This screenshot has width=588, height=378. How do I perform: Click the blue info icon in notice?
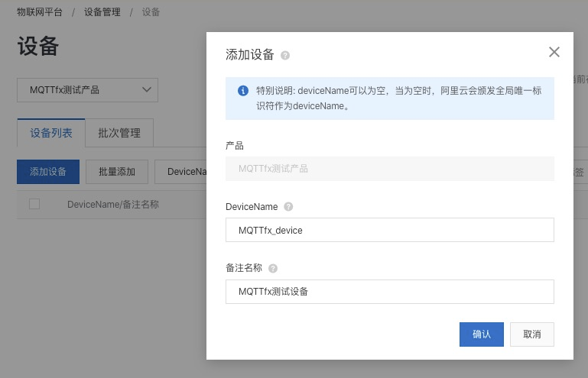243,90
